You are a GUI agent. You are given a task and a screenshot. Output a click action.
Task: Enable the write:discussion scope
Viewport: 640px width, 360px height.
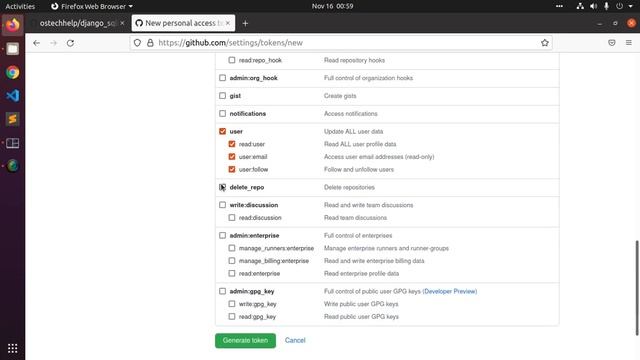click(x=222, y=204)
